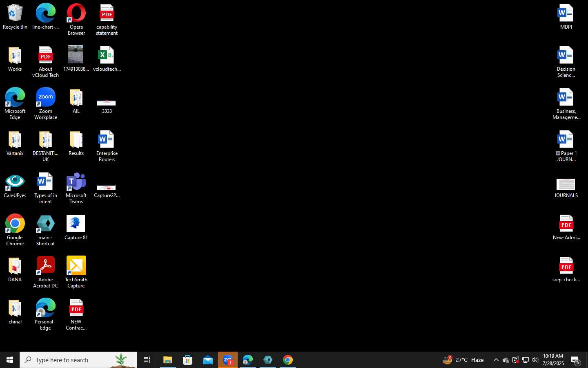Select the Capture22 image file
The height and width of the screenshot is (368, 588).
coord(107,190)
